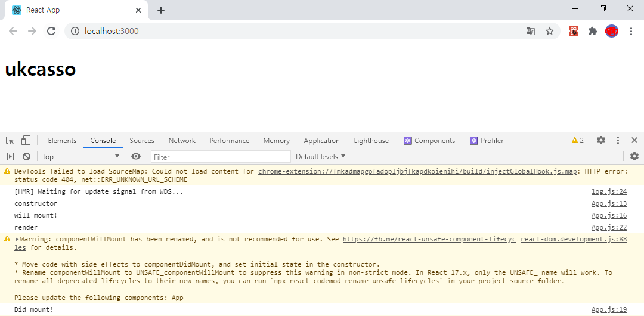Open source link App.js:22
The image size is (644, 316).
point(609,227)
